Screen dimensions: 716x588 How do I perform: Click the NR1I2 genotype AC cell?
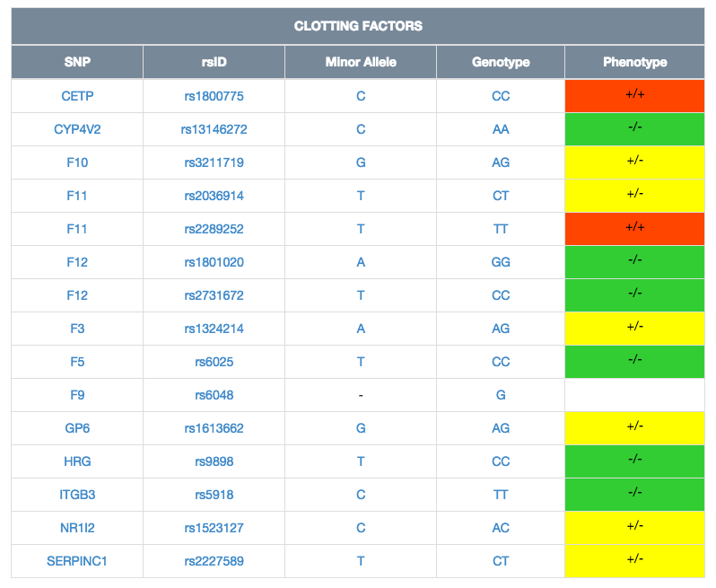501,528
